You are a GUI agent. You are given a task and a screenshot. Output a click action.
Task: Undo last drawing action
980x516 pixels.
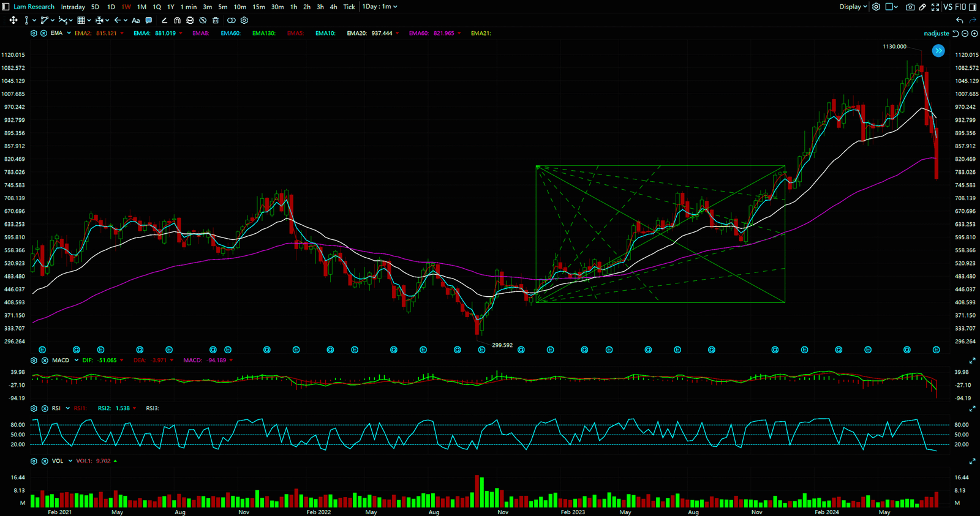pyautogui.click(x=959, y=20)
